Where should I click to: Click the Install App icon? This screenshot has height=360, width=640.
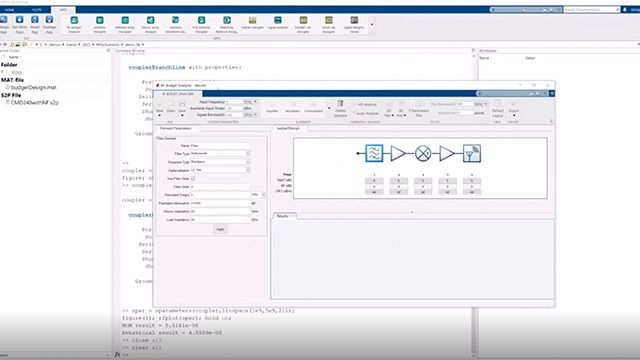[x=35, y=24]
